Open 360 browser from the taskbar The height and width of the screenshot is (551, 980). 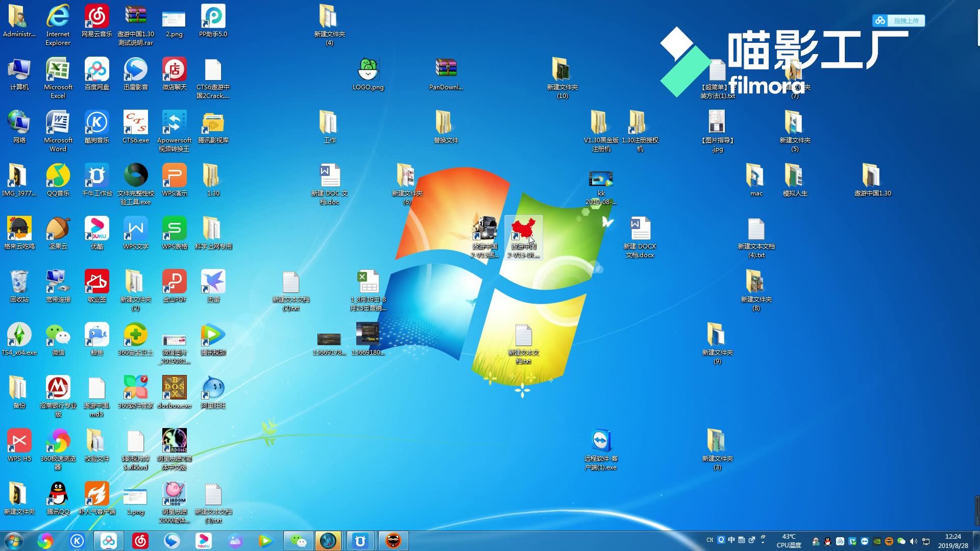pos(45,541)
